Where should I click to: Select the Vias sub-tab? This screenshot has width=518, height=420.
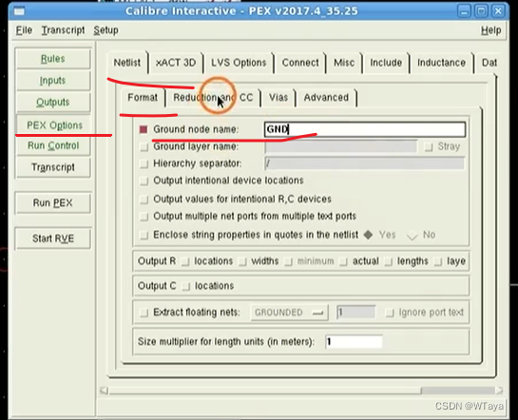[278, 98]
